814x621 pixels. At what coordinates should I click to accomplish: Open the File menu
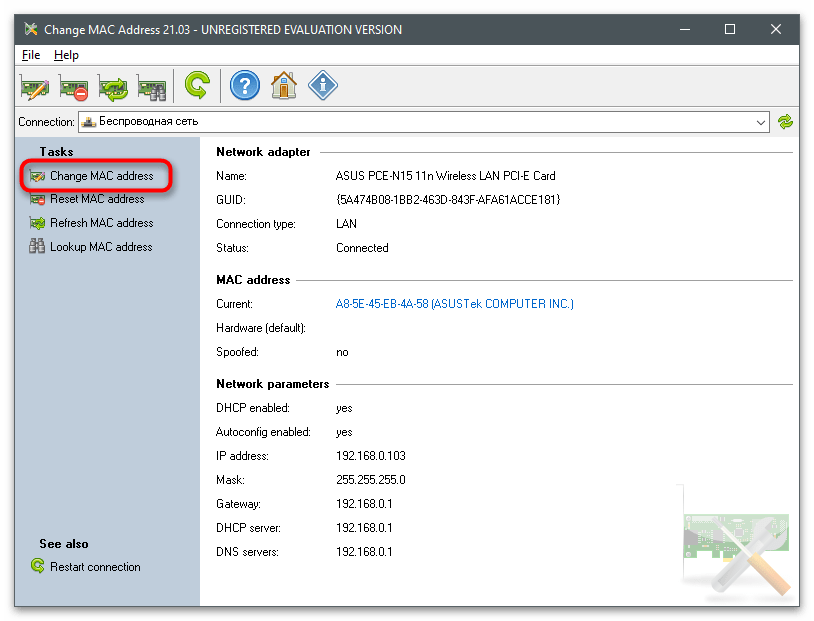pos(31,55)
